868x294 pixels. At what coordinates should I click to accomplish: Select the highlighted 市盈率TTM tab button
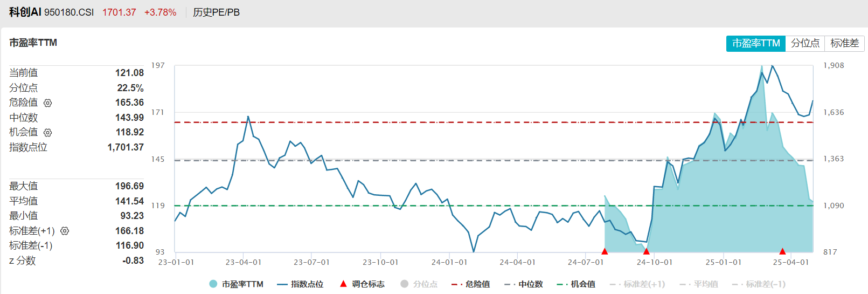click(x=755, y=43)
